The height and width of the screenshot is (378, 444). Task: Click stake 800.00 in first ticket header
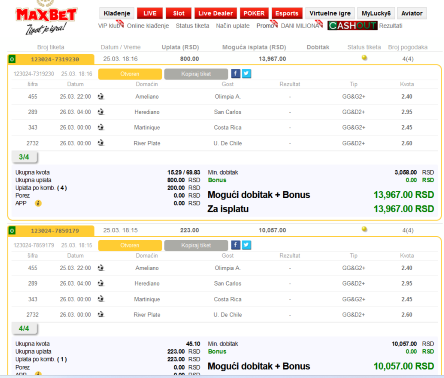point(189,59)
